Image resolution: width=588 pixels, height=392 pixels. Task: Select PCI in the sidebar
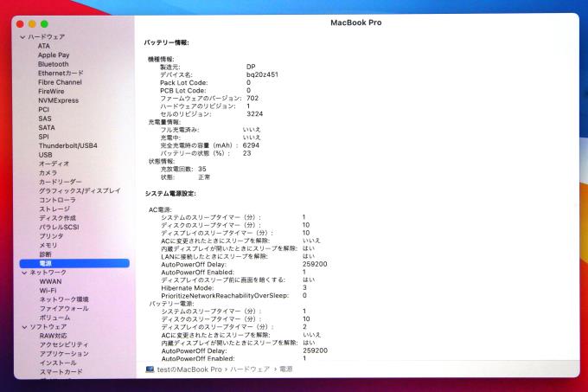click(x=44, y=110)
